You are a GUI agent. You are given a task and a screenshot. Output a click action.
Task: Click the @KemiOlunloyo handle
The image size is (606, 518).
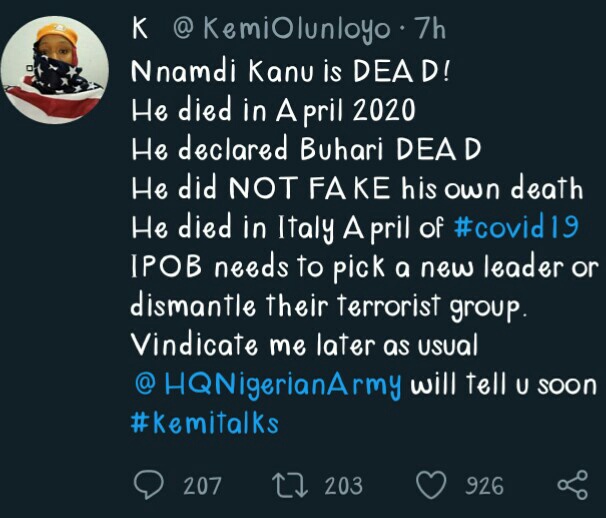[282, 30]
